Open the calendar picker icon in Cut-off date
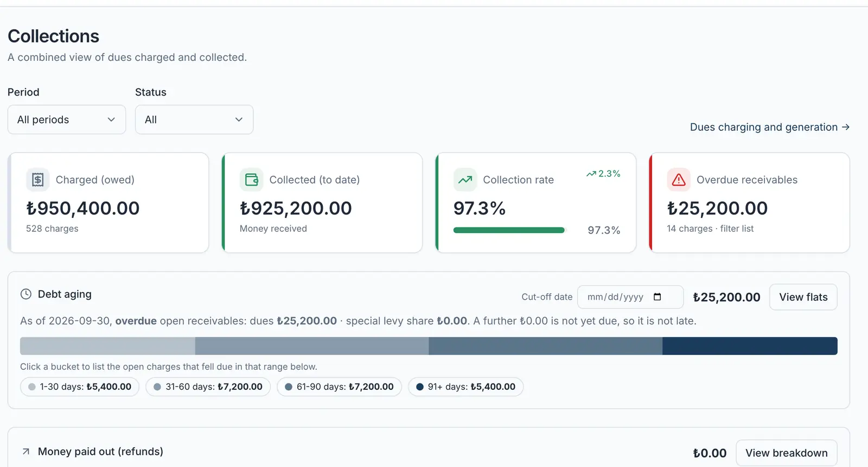 tap(658, 297)
